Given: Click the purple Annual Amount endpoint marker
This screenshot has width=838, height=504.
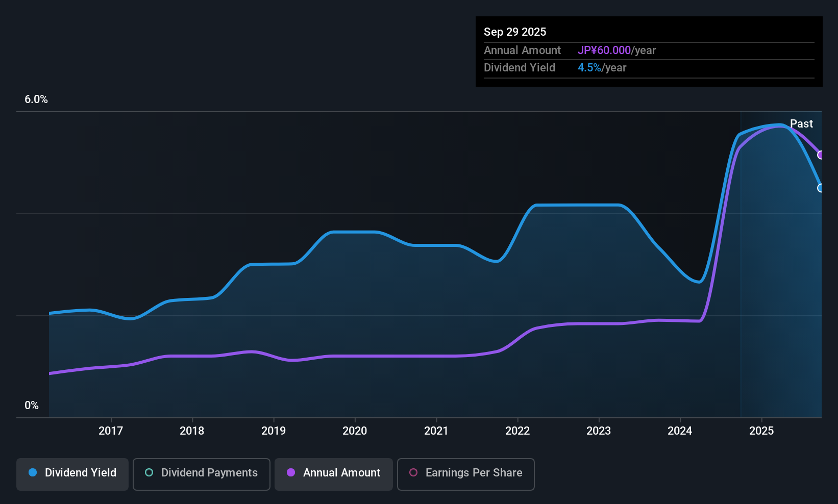Looking at the screenshot, I should click(x=821, y=155).
